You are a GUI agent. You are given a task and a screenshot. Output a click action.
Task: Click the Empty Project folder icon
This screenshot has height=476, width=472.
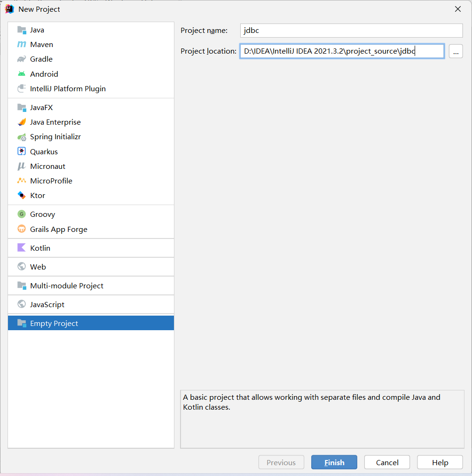click(x=22, y=323)
